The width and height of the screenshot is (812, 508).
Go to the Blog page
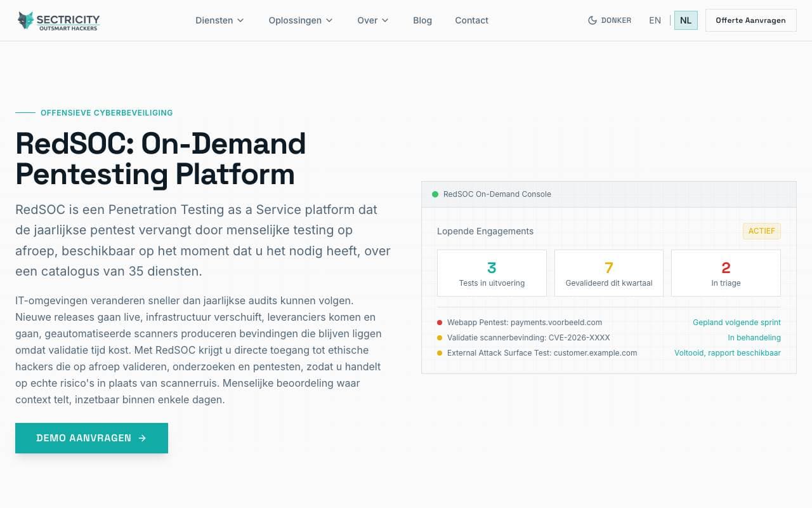click(x=422, y=20)
